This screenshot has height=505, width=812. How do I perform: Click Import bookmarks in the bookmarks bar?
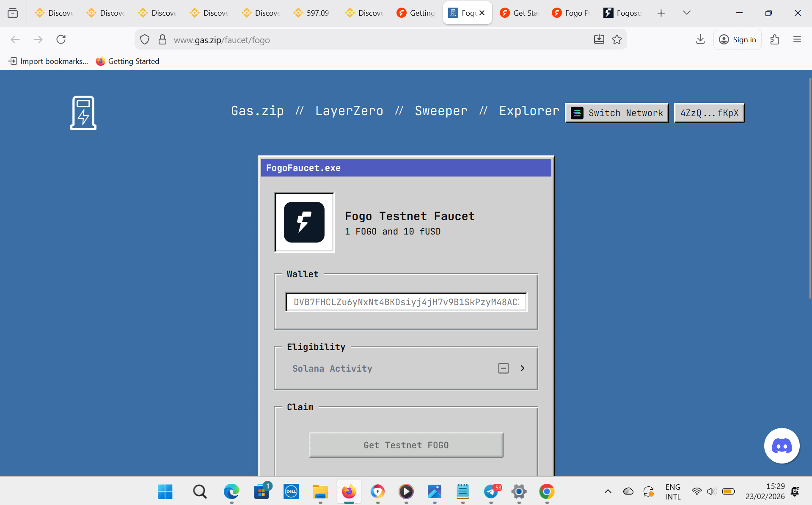click(x=48, y=61)
